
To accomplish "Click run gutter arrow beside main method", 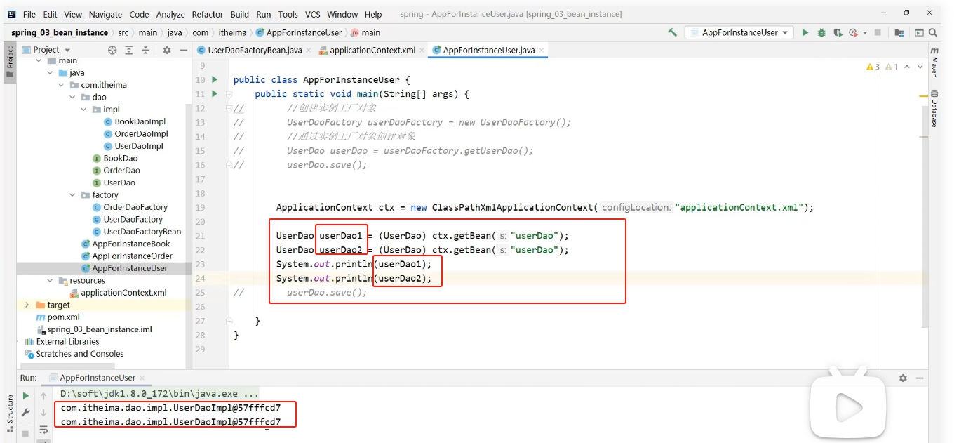I will pyautogui.click(x=215, y=93).
